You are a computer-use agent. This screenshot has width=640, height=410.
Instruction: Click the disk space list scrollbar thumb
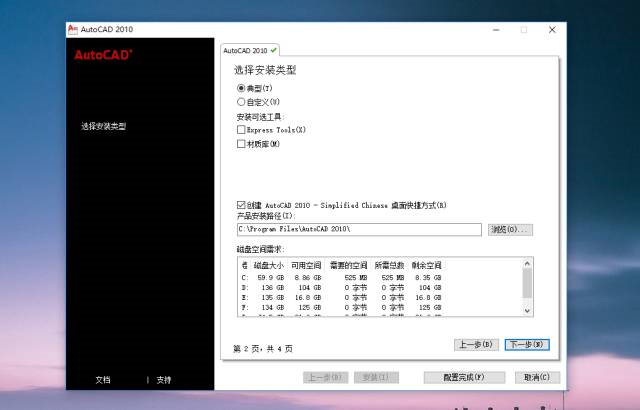527,283
